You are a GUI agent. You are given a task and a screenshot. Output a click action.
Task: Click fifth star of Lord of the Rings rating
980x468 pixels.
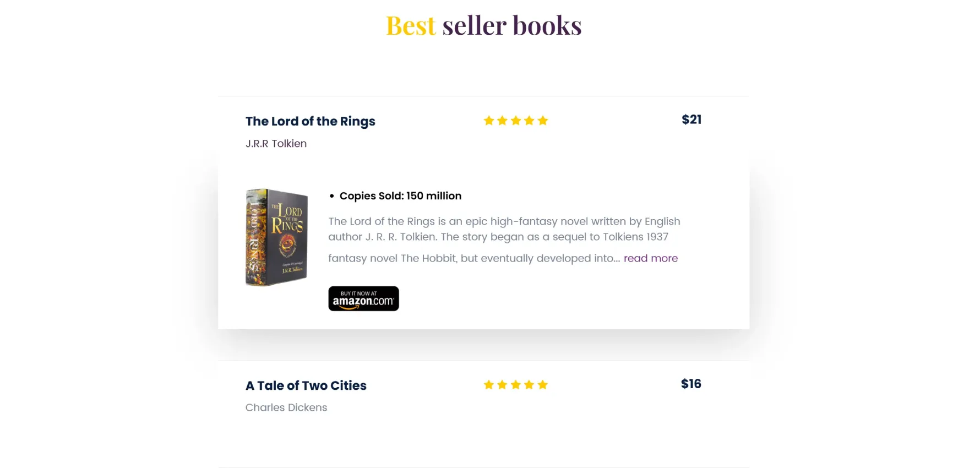tap(543, 121)
